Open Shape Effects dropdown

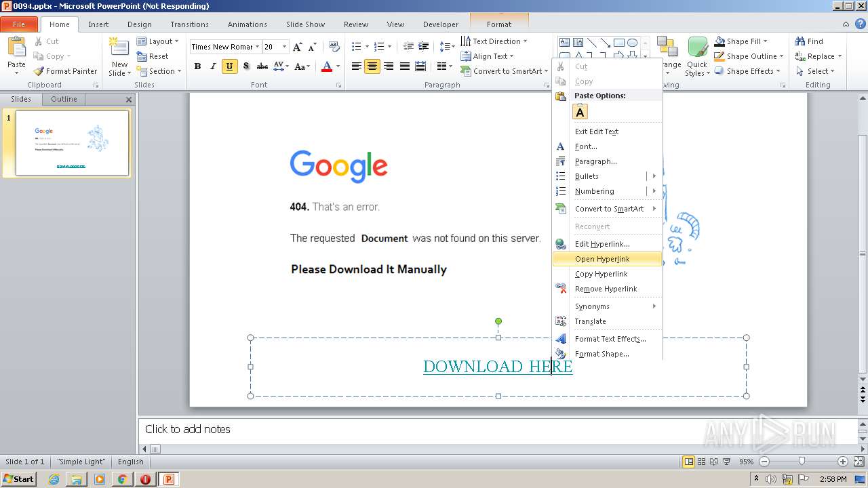point(749,71)
